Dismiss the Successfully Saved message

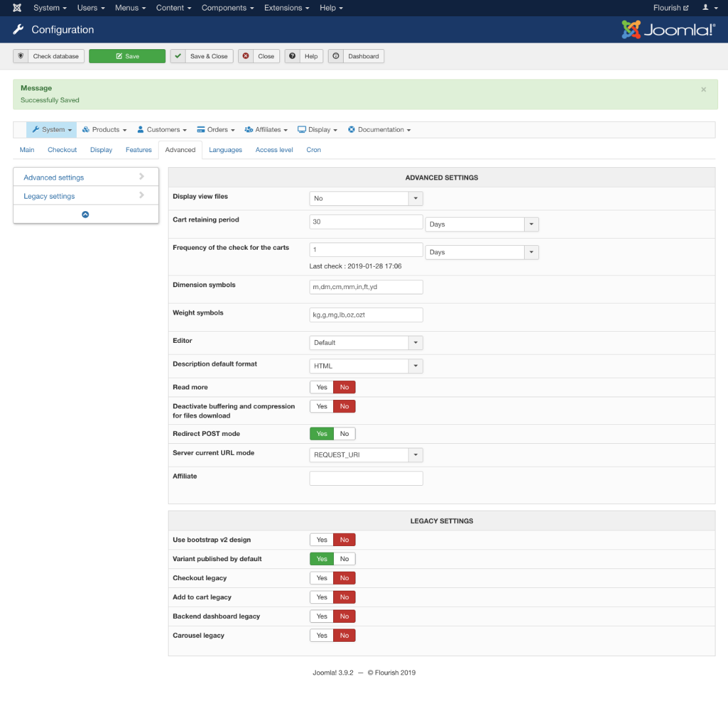704,89
